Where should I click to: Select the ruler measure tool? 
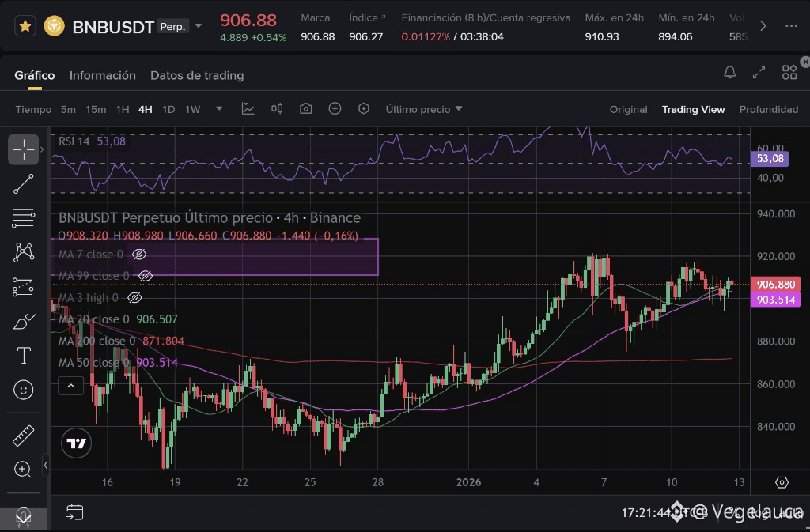24,436
